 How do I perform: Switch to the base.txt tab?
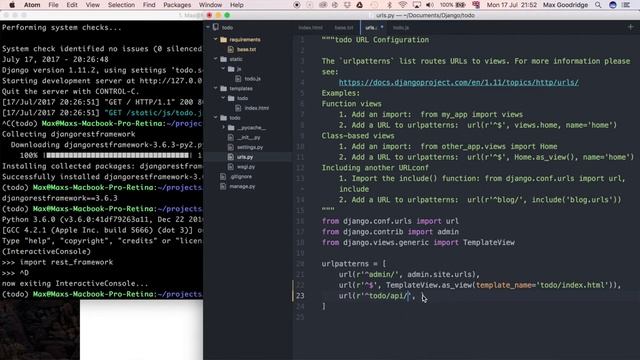click(344, 28)
